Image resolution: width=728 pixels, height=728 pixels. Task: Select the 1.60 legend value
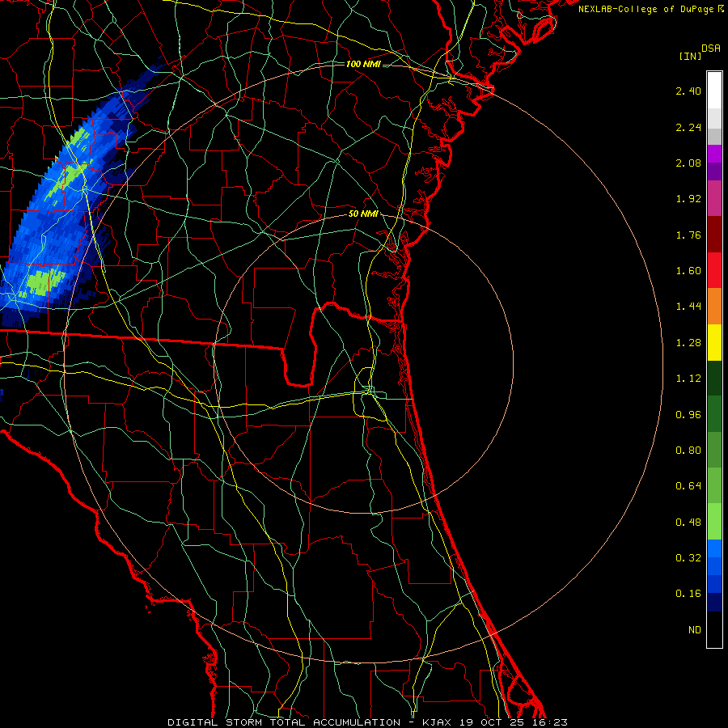pyautogui.click(x=688, y=271)
